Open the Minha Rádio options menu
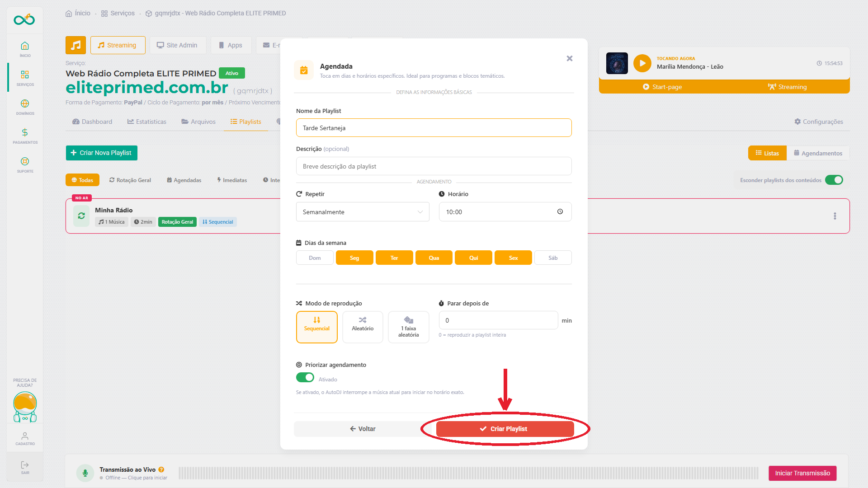868x488 pixels. 835,216
